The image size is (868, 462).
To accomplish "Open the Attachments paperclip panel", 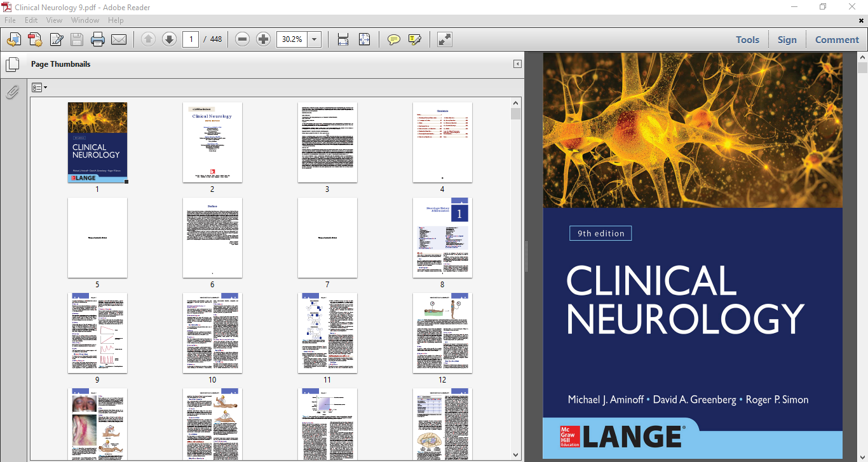I will (x=12, y=93).
